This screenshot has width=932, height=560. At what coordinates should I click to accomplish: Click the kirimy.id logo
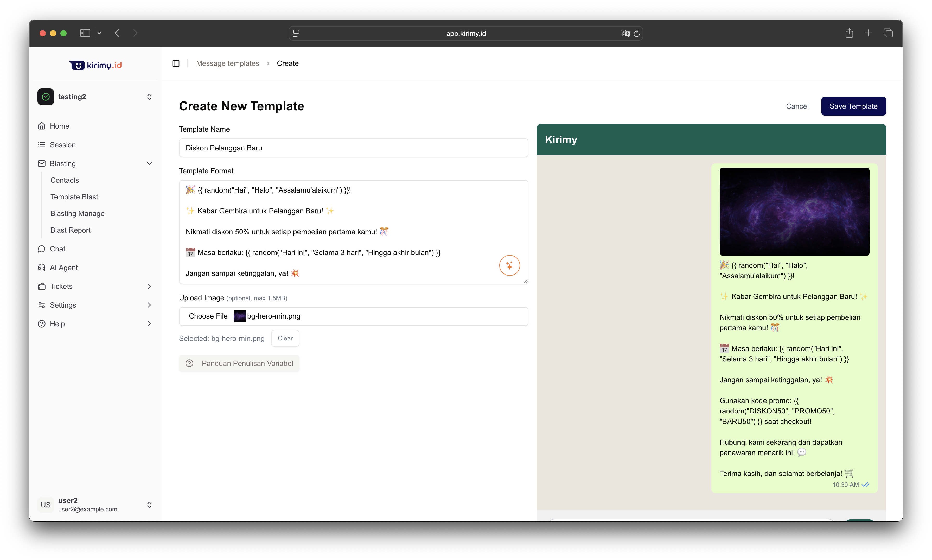(x=95, y=65)
